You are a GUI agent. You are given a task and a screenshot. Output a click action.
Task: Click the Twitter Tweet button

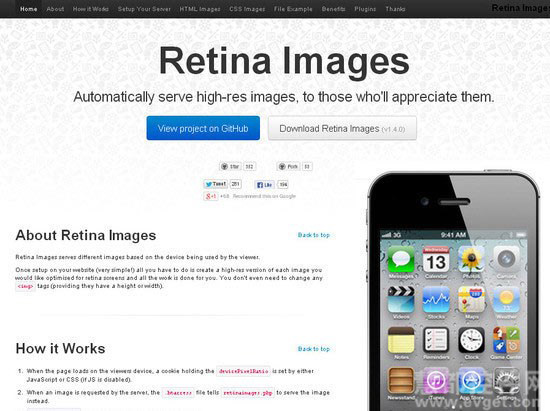coord(216,184)
